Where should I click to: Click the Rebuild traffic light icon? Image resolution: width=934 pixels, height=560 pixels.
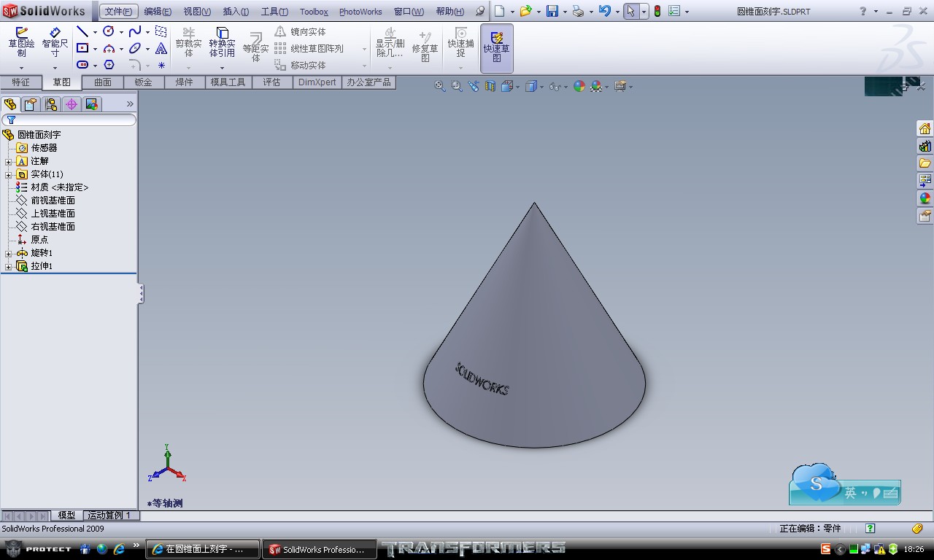[x=657, y=11]
